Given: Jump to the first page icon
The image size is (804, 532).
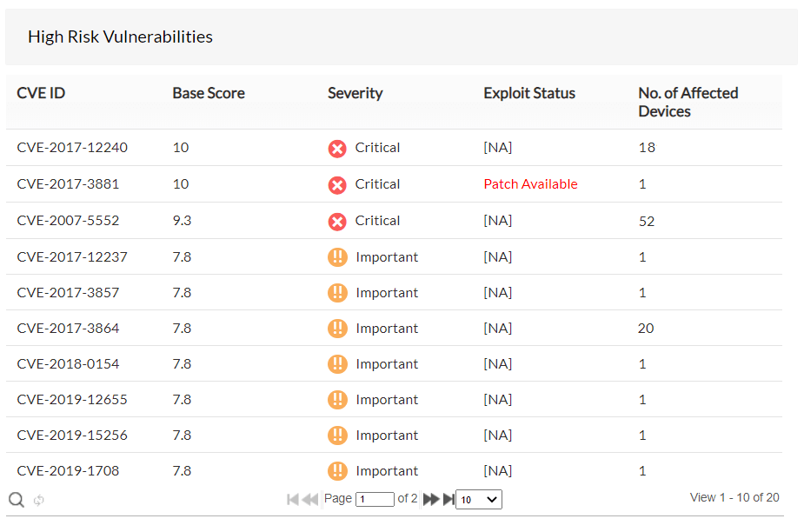Looking at the screenshot, I should (x=293, y=499).
